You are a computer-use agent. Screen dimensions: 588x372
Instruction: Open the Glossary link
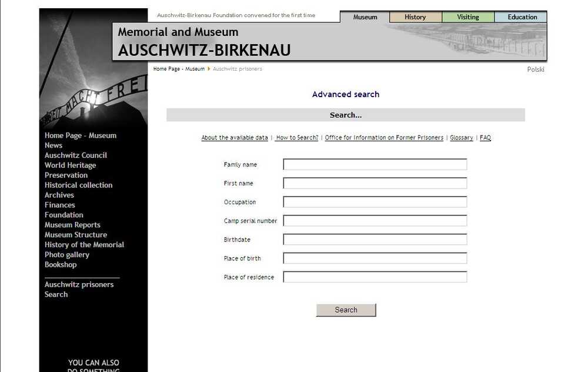click(x=461, y=138)
